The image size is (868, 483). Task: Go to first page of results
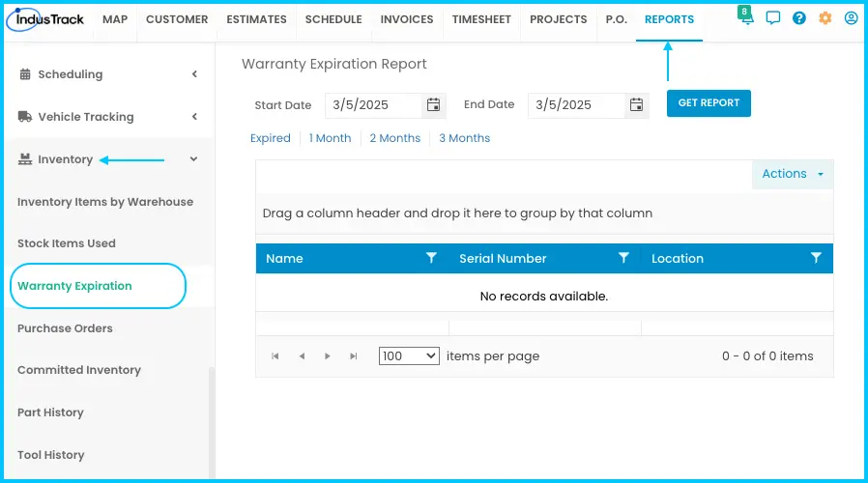point(275,356)
